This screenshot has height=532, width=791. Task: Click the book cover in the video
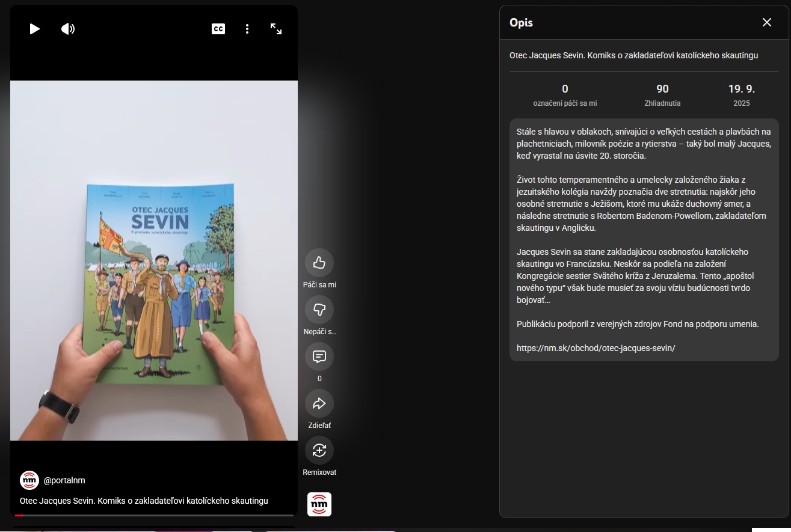(159, 283)
